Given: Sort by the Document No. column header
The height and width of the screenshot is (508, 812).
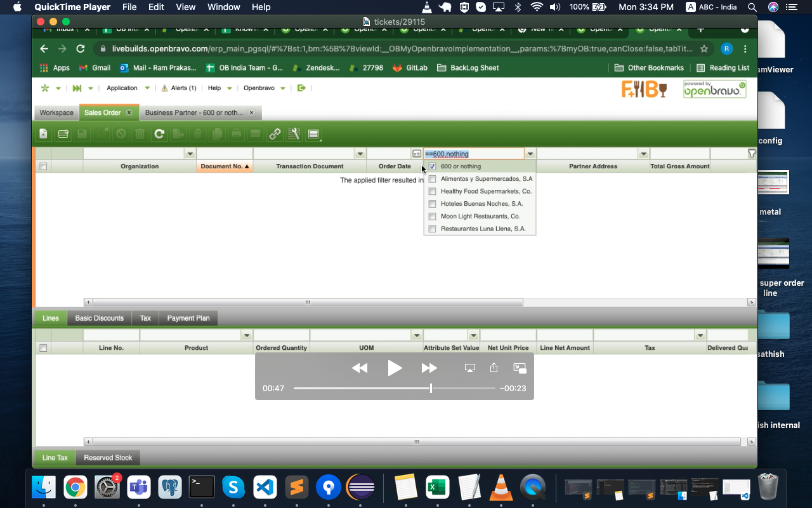Looking at the screenshot, I should (221, 166).
